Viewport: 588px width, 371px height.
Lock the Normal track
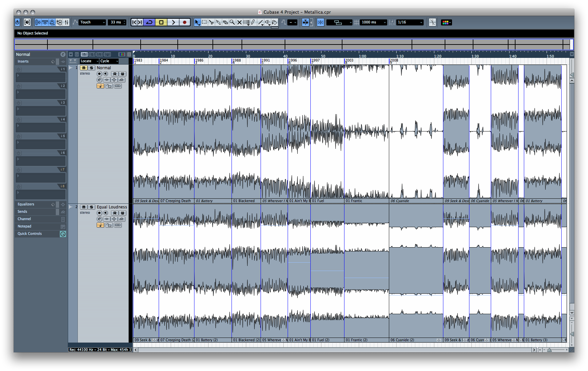point(109,86)
